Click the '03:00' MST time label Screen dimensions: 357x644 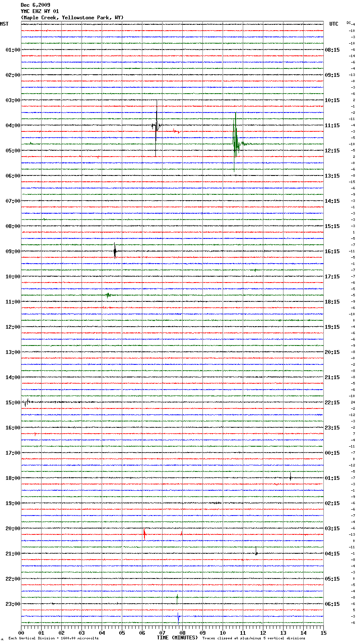(13, 100)
